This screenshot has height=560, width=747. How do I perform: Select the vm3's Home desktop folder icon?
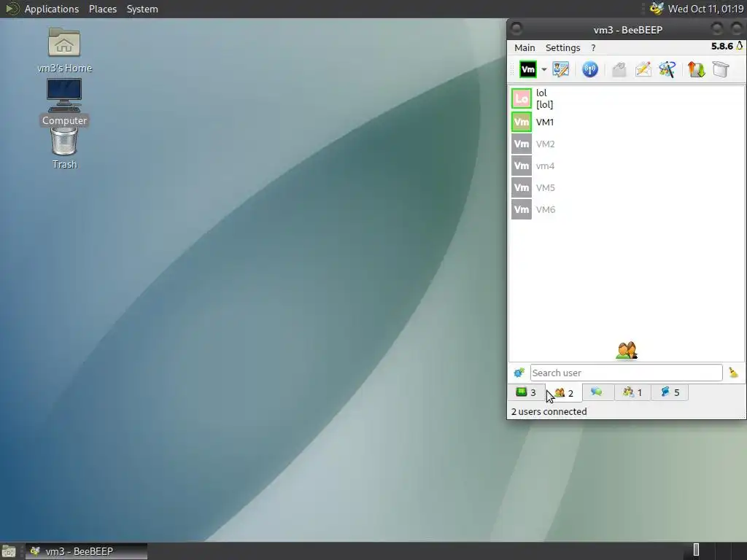click(x=64, y=50)
